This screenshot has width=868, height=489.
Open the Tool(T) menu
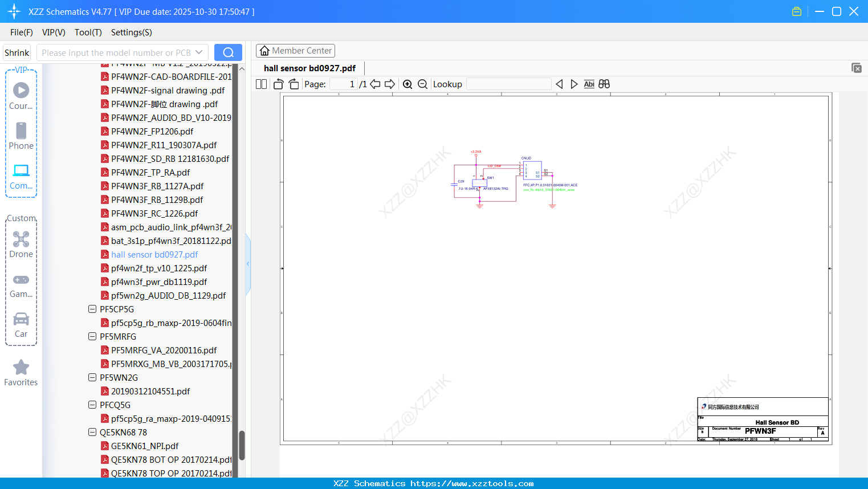[x=88, y=32]
